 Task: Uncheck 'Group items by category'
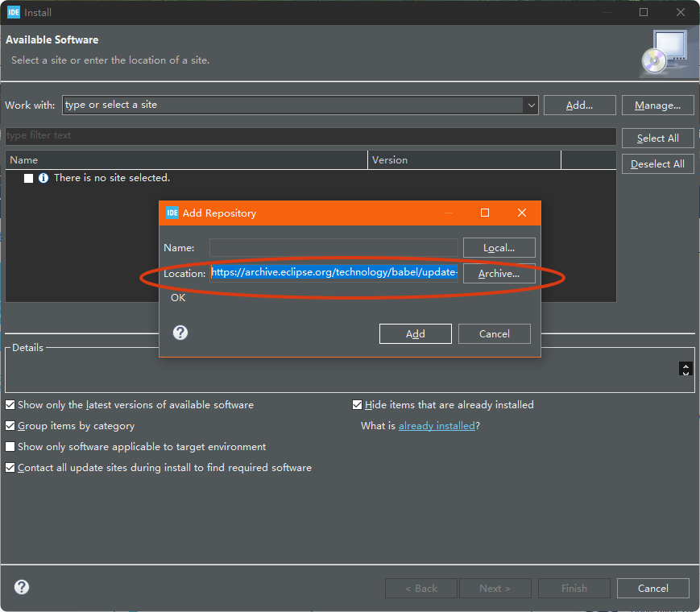point(10,426)
